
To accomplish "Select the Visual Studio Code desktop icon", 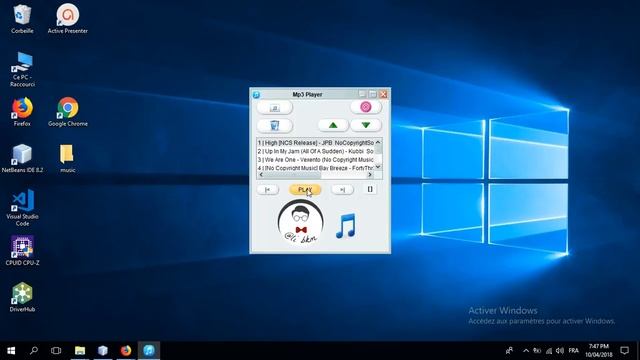I will pyautogui.click(x=22, y=208).
